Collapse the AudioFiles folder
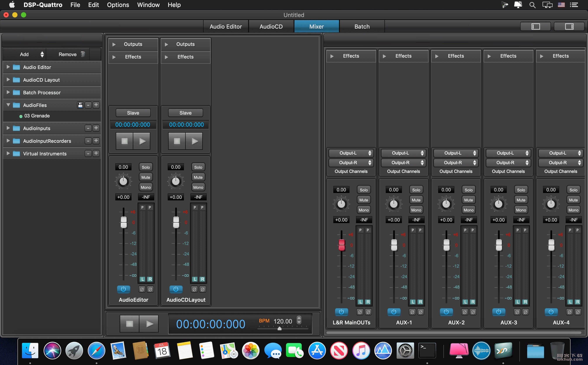Viewport: 588px width, 365px height. point(8,105)
